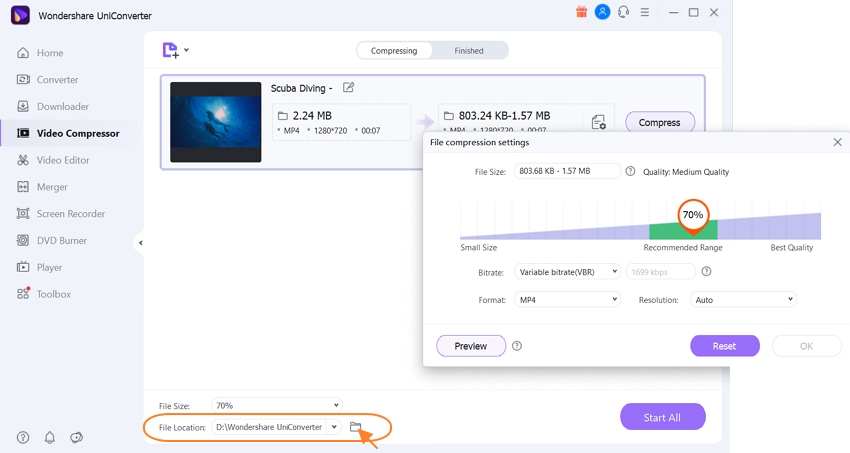Click the Wondershare UniConverter logo
Image resolution: width=850 pixels, height=453 pixels.
pyautogui.click(x=21, y=15)
